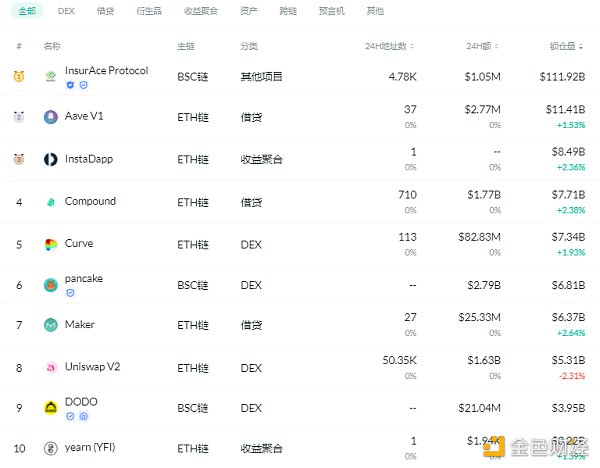The width and height of the screenshot is (600, 468).
Task: Select the 全部 tab
Action: click(27, 11)
